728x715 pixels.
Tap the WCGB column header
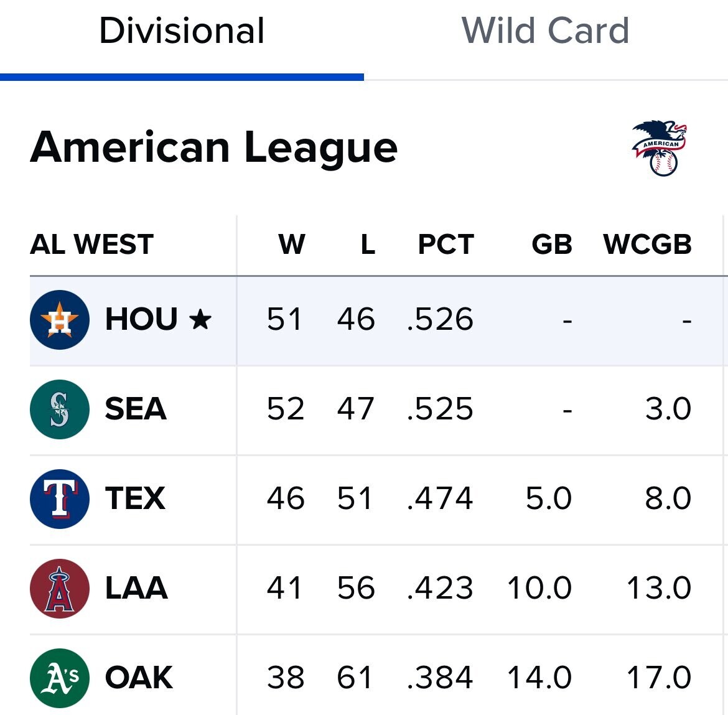click(647, 245)
